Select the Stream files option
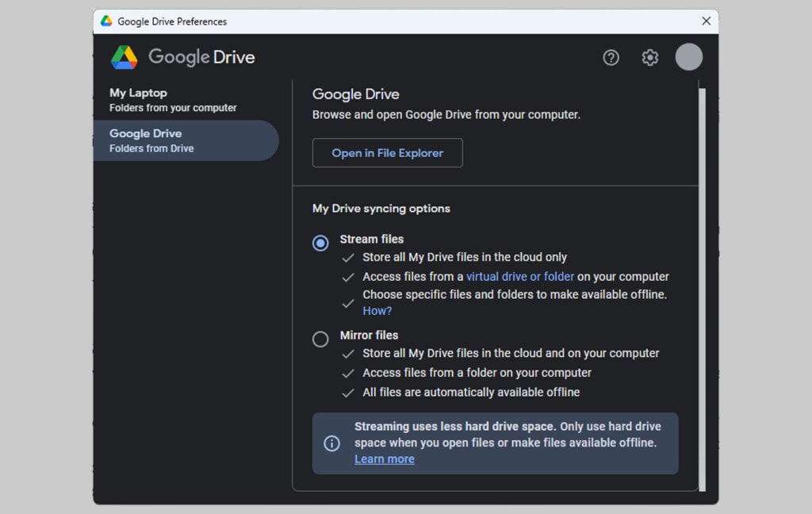 pyautogui.click(x=320, y=243)
